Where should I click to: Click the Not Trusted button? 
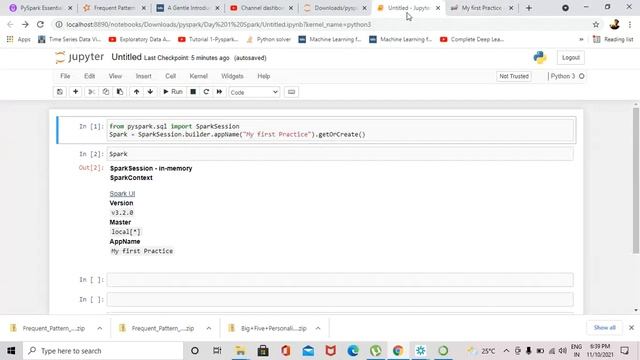click(x=514, y=76)
